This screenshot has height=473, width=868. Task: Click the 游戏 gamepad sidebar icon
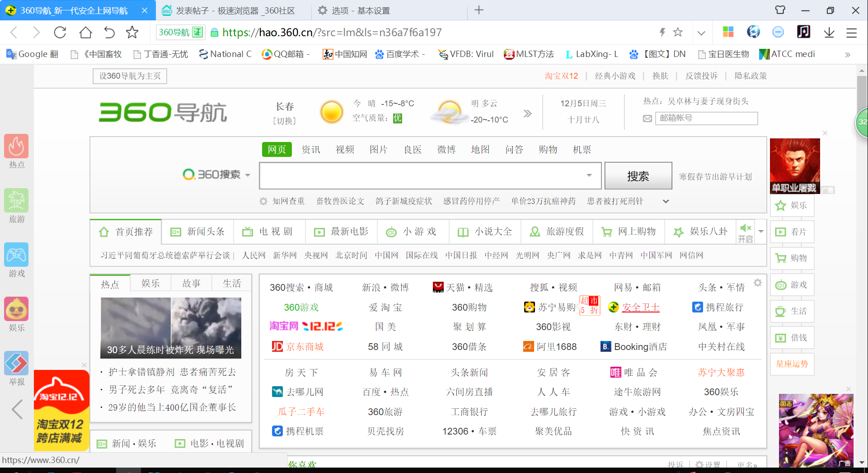tap(16, 255)
